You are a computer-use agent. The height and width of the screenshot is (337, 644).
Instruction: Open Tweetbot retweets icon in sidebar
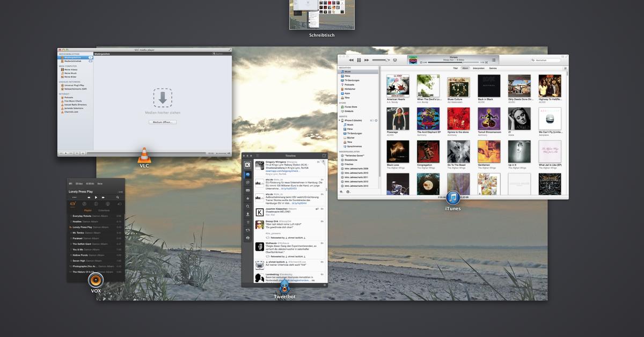tap(247, 230)
